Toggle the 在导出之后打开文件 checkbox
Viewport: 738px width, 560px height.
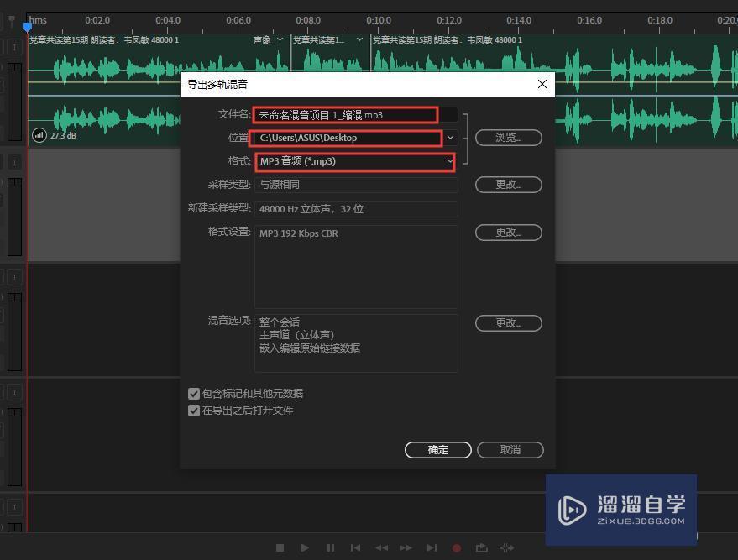point(193,411)
